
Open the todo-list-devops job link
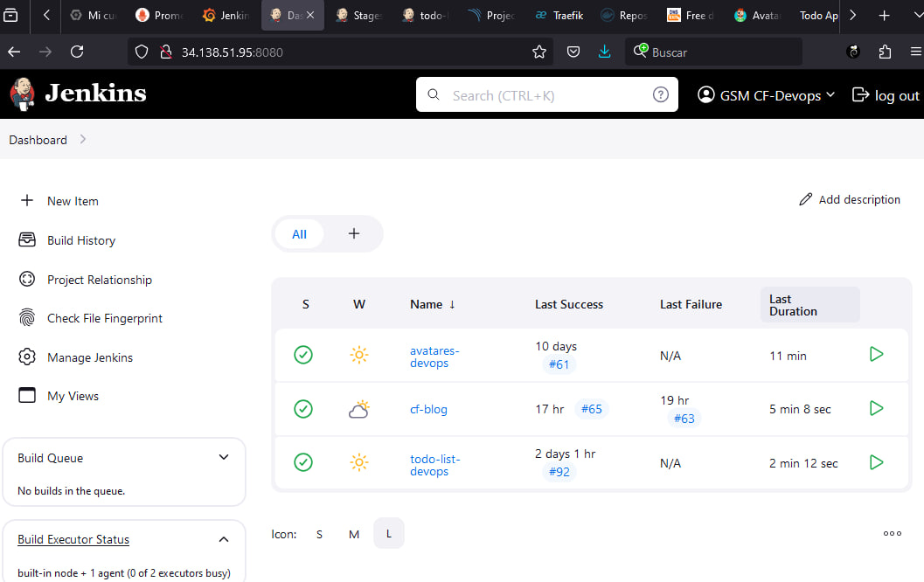click(x=434, y=465)
